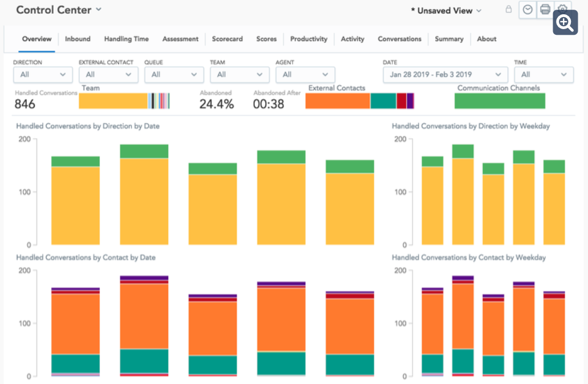
Task: Click Handled Conversations by Direction by Weekday title
Action: 471,126
